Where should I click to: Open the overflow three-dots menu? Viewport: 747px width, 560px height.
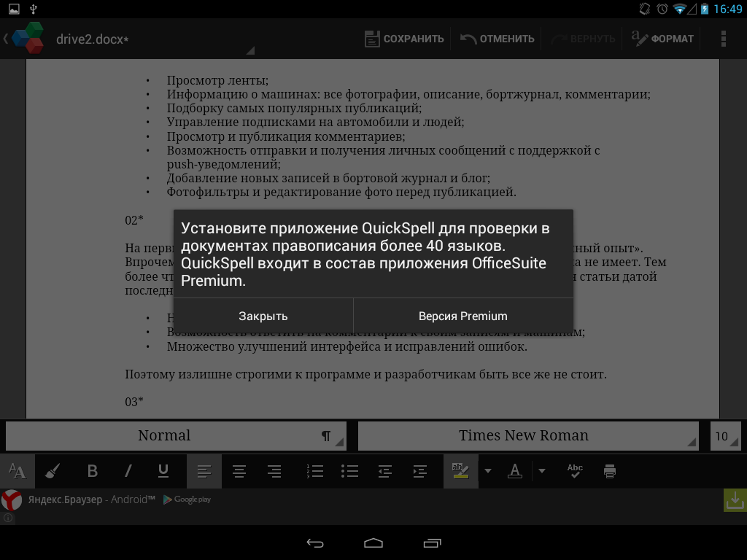coord(723,39)
